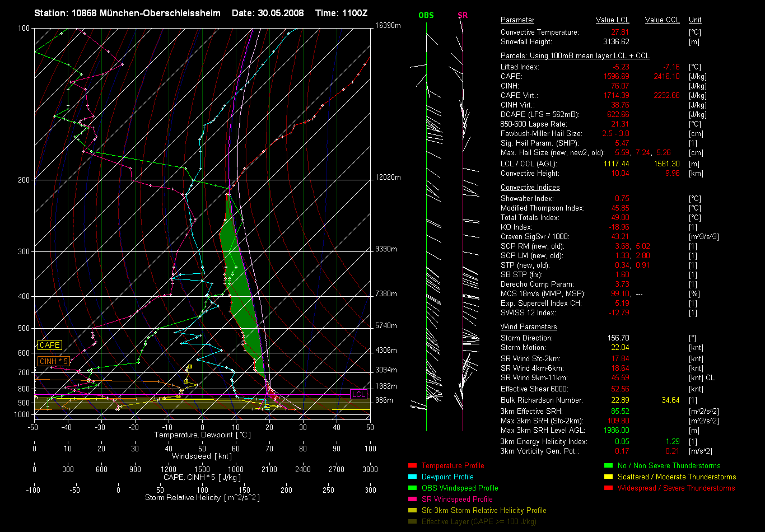Click the Parameter column heading
Screen dimensions: 765x532
517,20
